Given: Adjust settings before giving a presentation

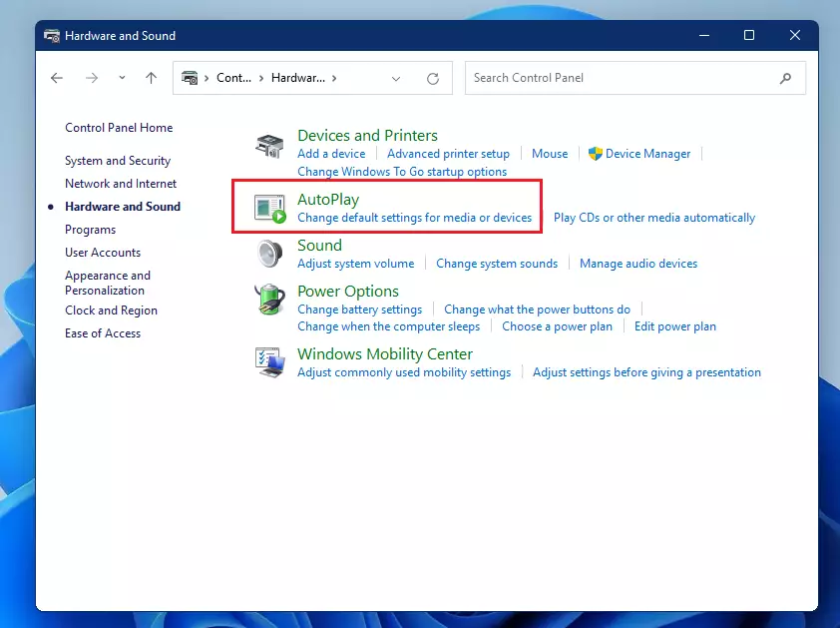Looking at the screenshot, I should tap(646, 372).
